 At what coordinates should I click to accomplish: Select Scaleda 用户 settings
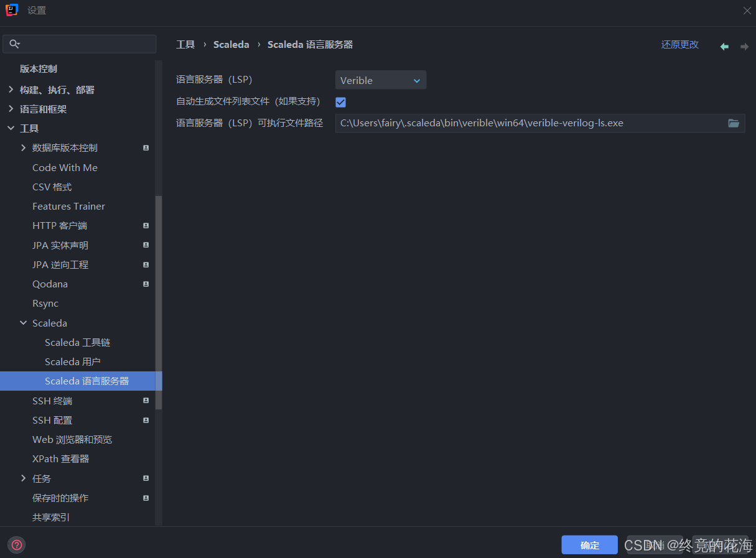point(73,361)
